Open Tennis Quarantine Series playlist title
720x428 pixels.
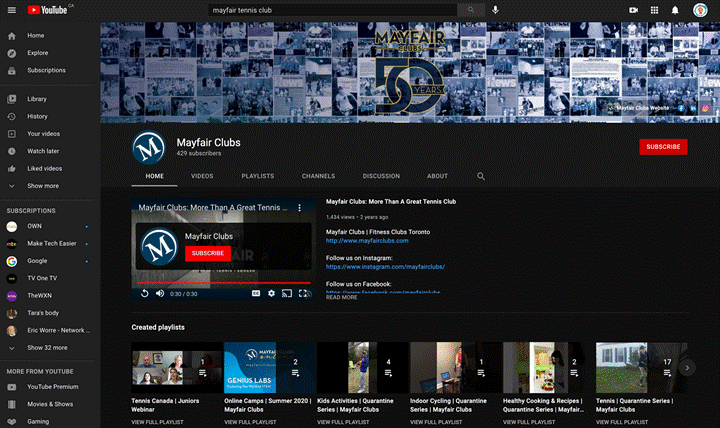tap(635, 405)
